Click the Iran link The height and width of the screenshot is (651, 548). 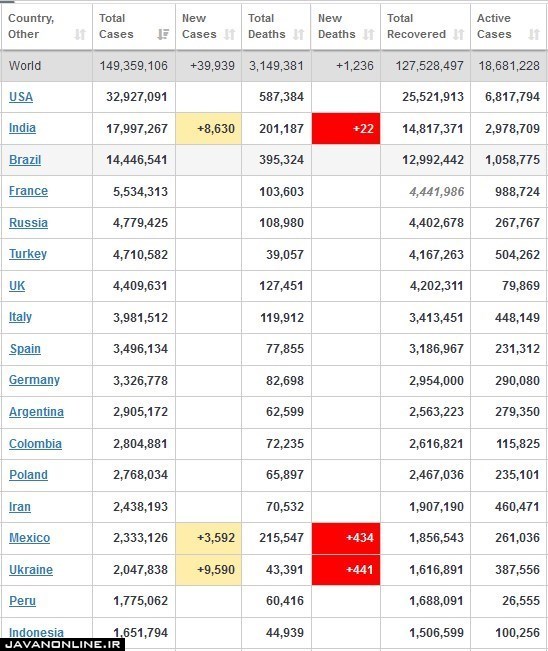[20, 507]
